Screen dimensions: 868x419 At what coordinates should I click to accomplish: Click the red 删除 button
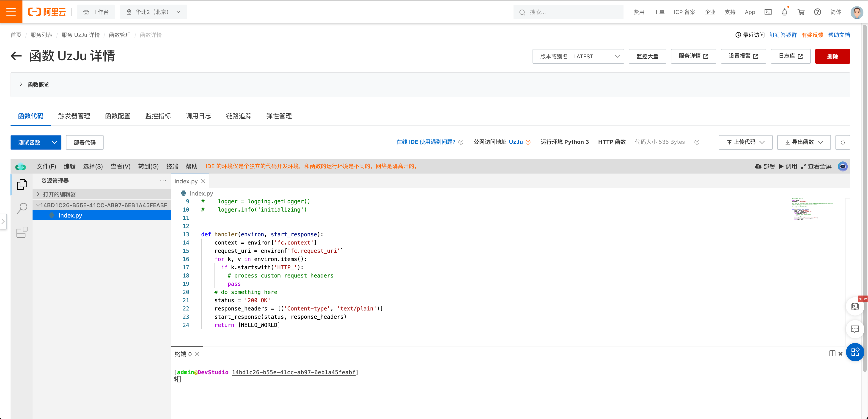point(832,56)
